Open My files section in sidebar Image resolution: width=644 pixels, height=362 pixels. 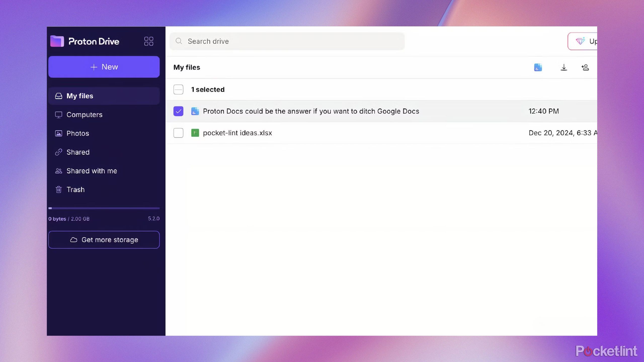80,96
